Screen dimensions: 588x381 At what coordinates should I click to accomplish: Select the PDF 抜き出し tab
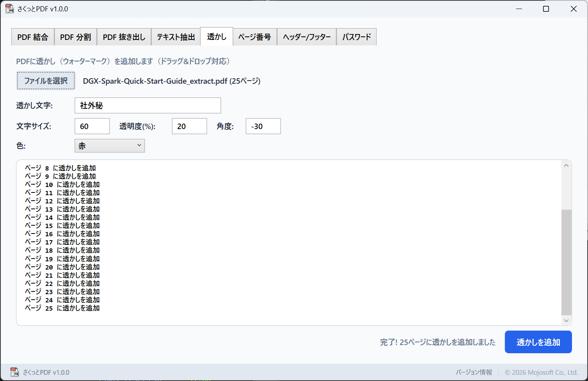tap(124, 37)
